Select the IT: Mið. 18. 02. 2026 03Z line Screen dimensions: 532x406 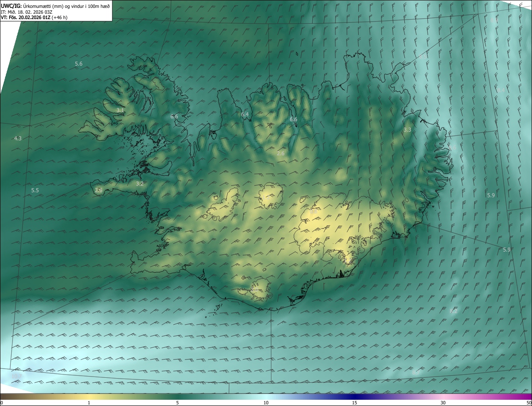pos(27,12)
